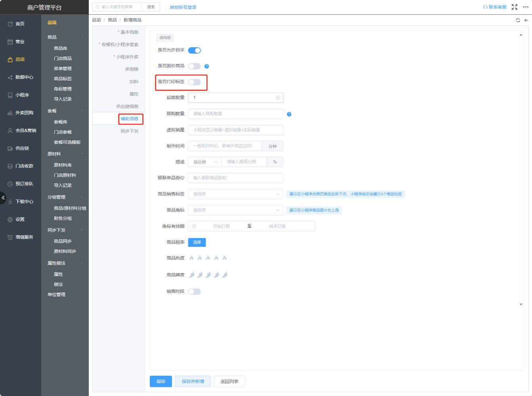Open 财务分组 in the submenu
The height and width of the screenshot is (396, 532).
coord(63,218)
